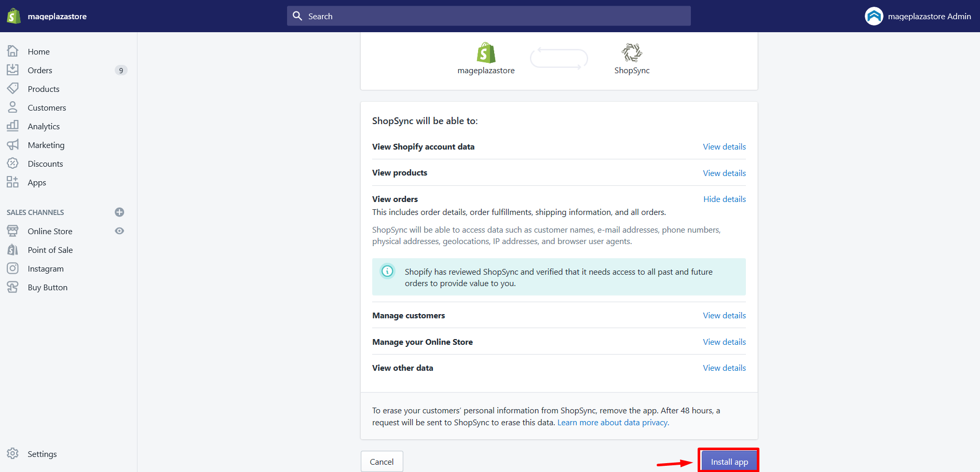Expand details for Manage customers
The width and height of the screenshot is (980, 472).
(724, 315)
